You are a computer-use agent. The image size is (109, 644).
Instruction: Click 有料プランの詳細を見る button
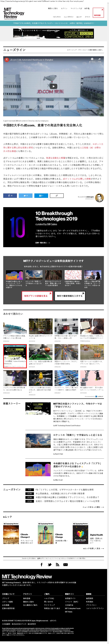click(x=37, y=296)
